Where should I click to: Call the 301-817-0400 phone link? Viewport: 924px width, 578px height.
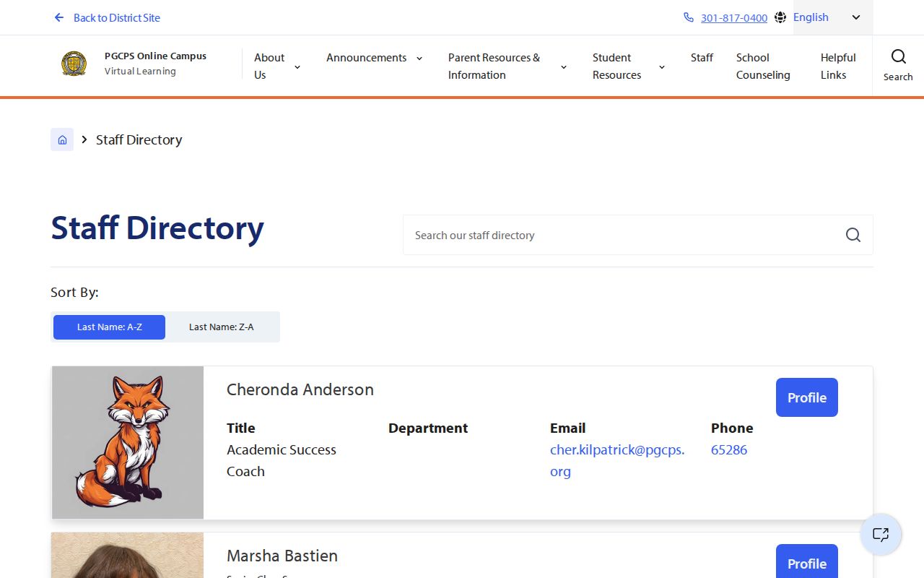point(734,17)
